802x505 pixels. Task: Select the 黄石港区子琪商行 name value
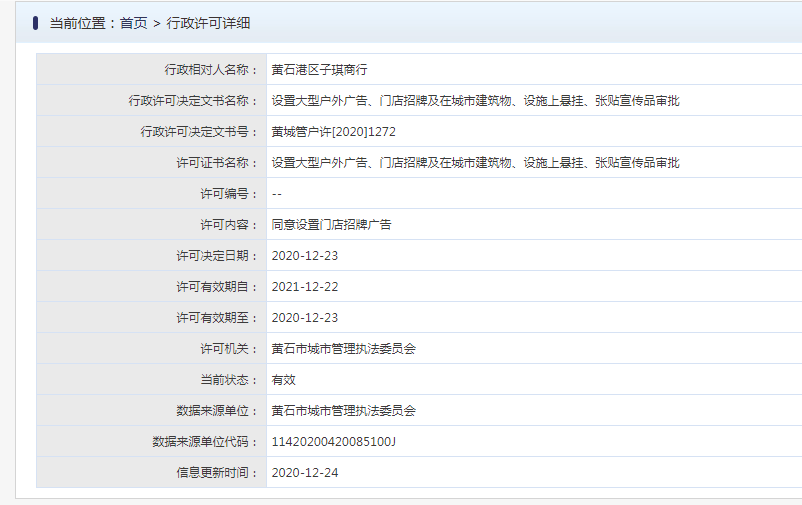[319, 70]
